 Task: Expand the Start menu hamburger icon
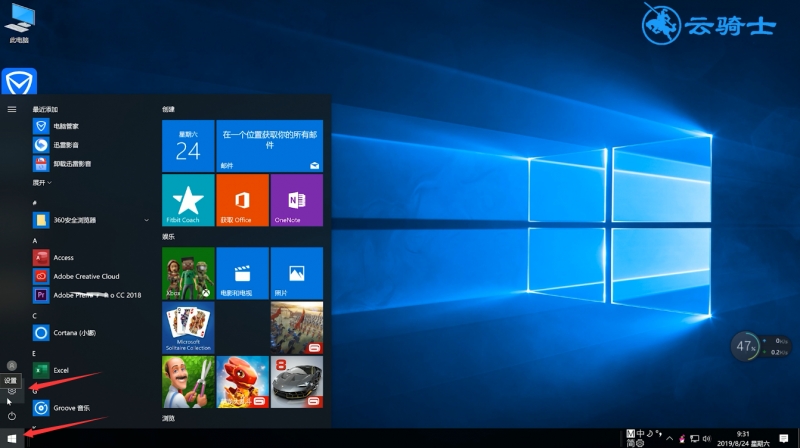12,109
